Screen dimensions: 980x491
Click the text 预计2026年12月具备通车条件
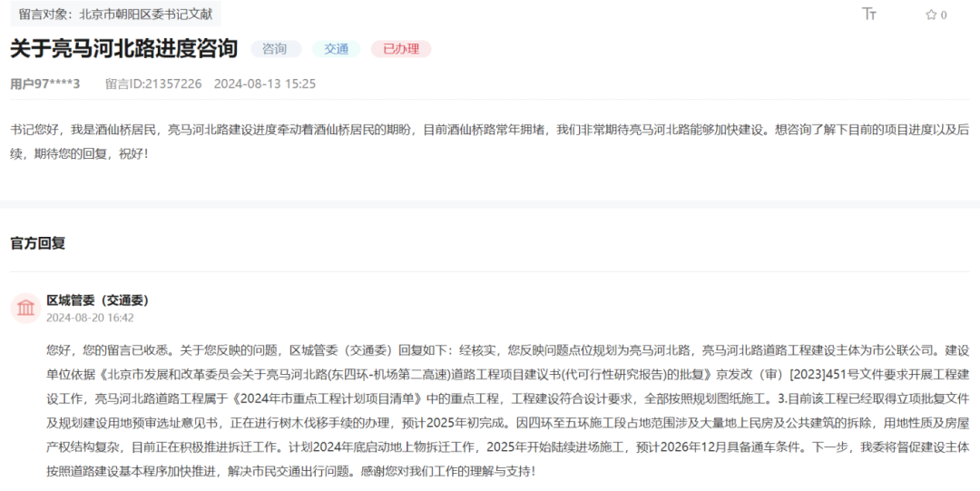pos(718,447)
